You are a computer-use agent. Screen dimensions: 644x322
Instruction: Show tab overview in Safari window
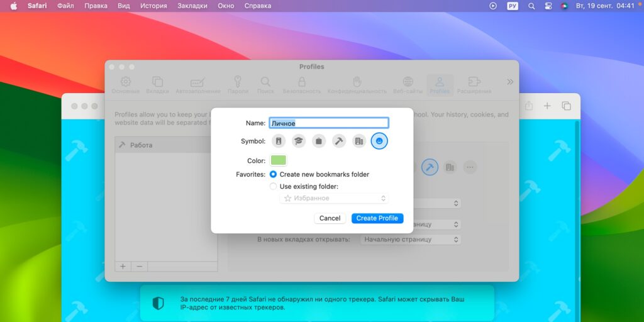coord(567,106)
